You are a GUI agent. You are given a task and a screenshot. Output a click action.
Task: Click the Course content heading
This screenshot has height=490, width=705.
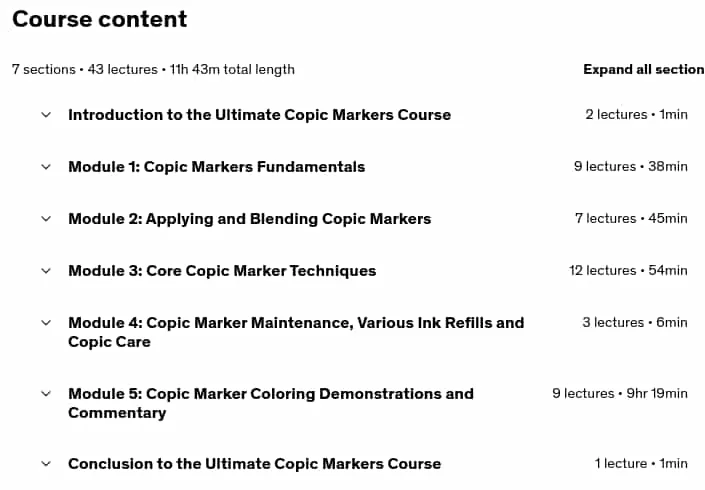99,19
